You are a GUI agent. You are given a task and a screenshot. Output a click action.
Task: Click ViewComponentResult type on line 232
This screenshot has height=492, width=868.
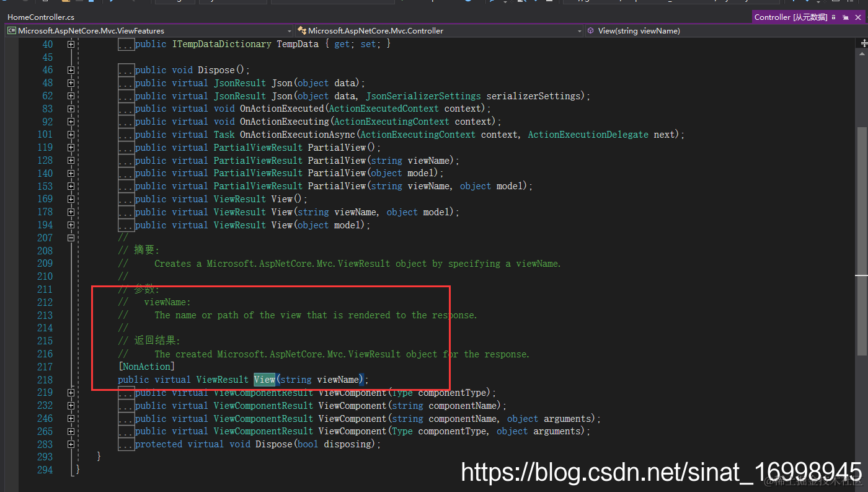pyautogui.click(x=263, y=406)
